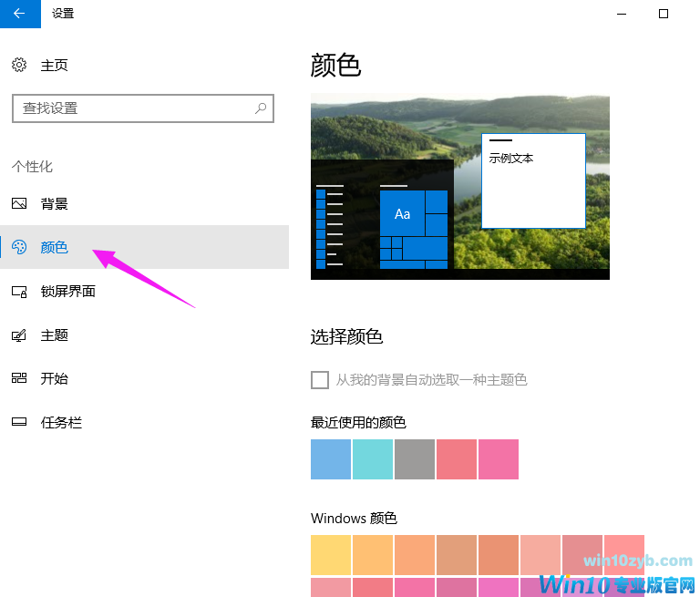Open the 主页 home gear icon
Image resolution: width=700 pixels, height=597 pixels.
point(19,66)
